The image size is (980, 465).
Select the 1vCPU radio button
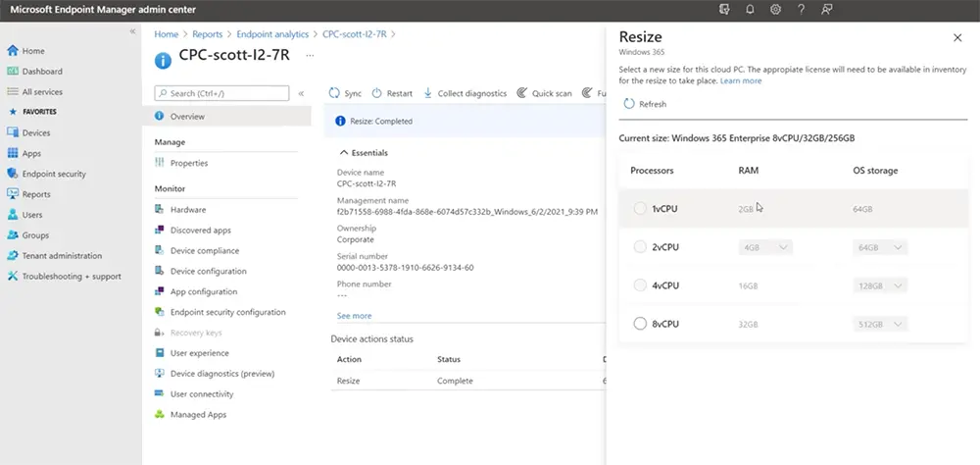[x=639, y=208]
